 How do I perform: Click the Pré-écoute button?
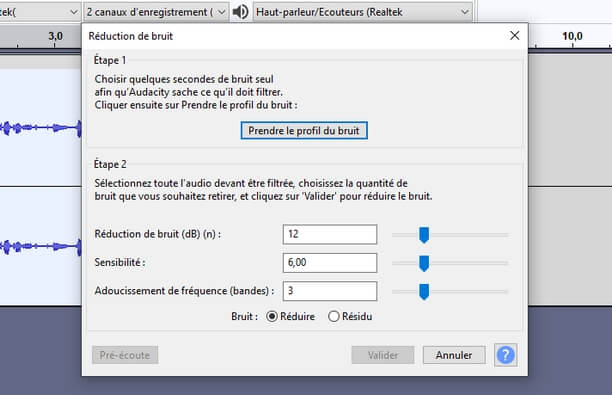pos(125,355)
